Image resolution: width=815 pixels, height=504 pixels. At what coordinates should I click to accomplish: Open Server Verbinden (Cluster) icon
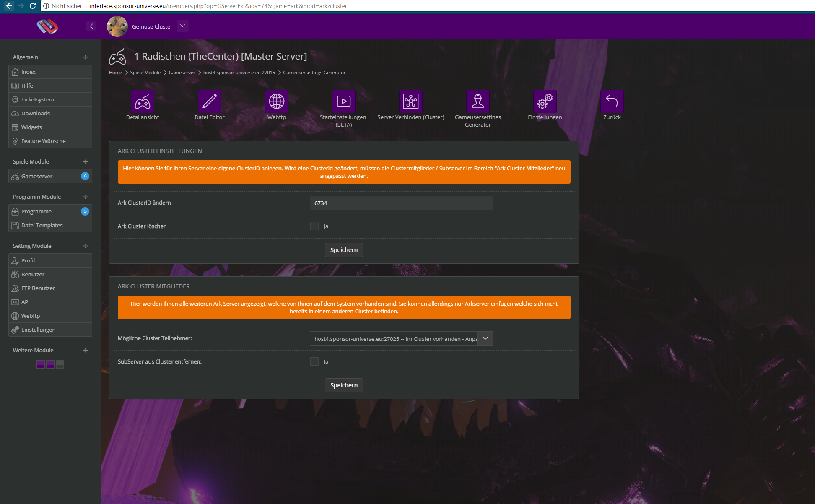pos(411,101)
